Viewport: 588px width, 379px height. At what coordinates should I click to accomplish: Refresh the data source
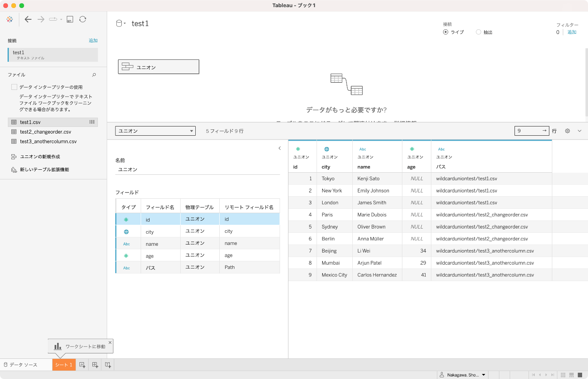point(83,19)
